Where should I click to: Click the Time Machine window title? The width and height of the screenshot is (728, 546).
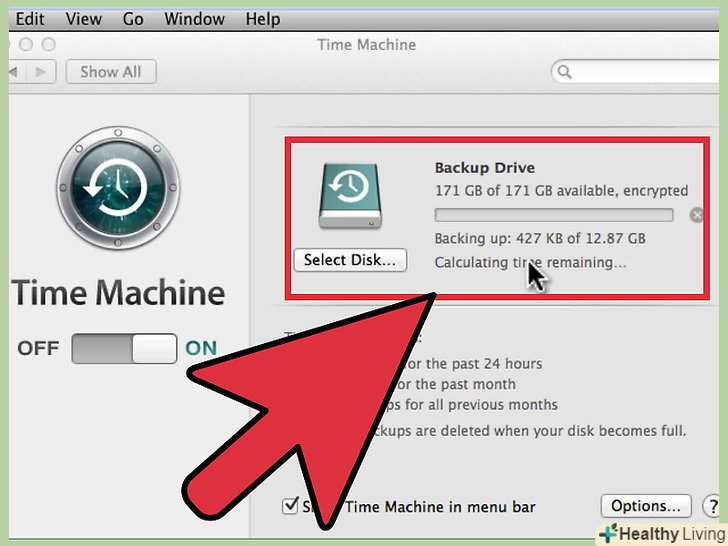366,45
